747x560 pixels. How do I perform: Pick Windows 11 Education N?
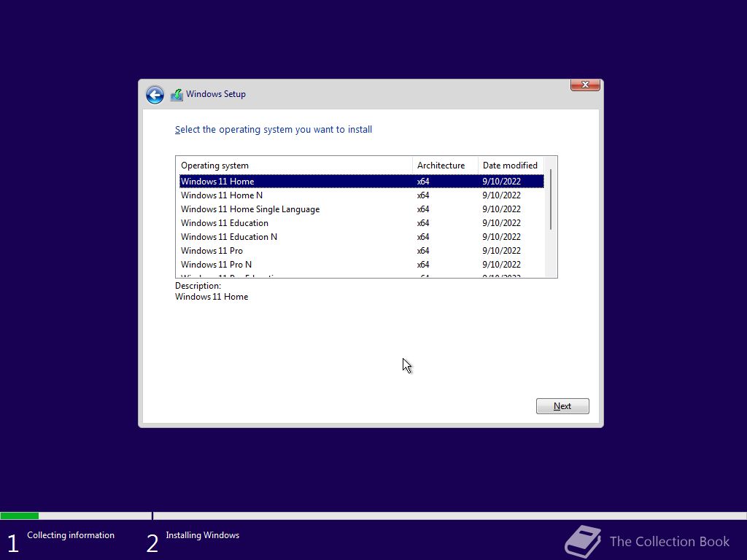[x=362, y=237]
